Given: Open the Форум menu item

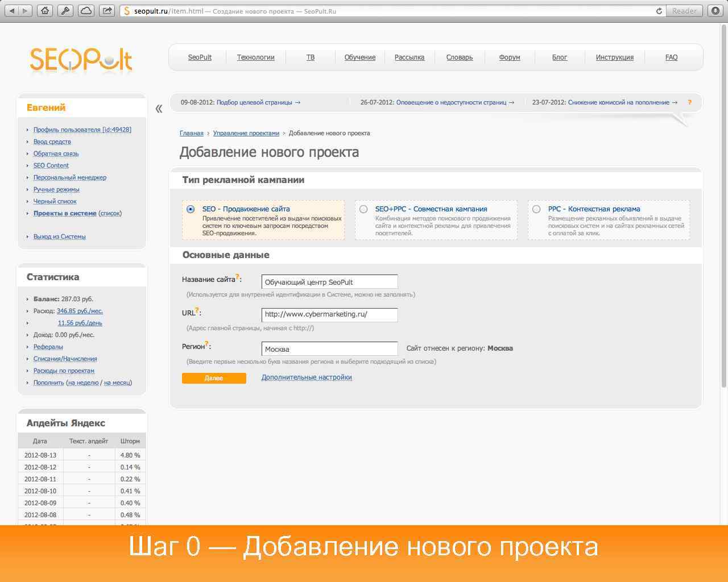Looking at the screenshot, I should click(x=510, y=57).
